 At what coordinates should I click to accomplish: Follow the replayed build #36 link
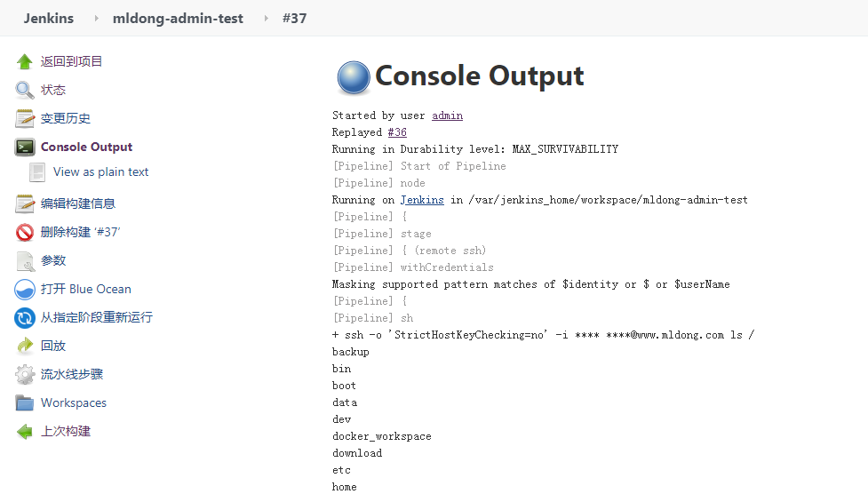coord(397,132)
